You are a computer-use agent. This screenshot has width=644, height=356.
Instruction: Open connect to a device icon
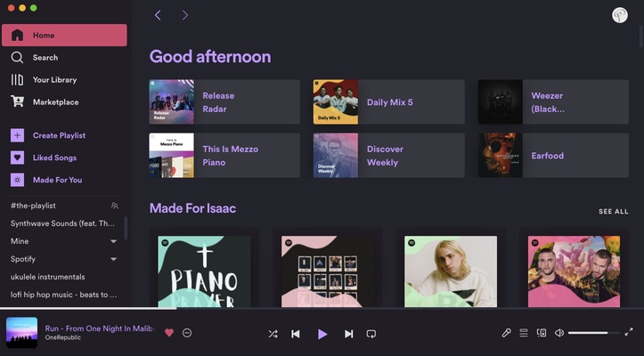(542, 333)
